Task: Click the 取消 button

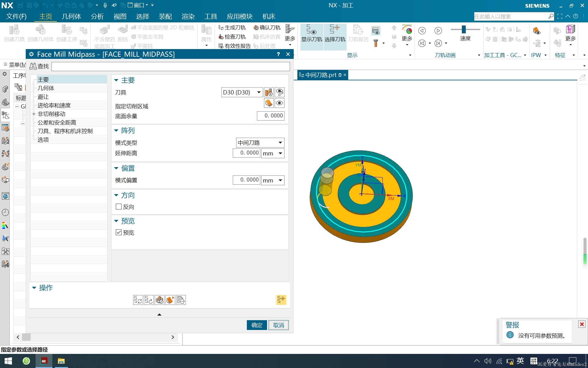Action: (x=279, y=325)
